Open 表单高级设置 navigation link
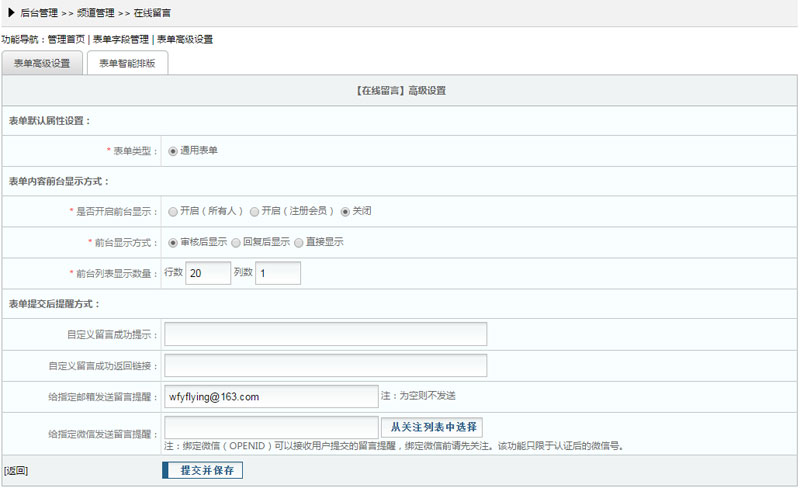Viewport: 800px width, 488px height. click(x=185, y=40)
